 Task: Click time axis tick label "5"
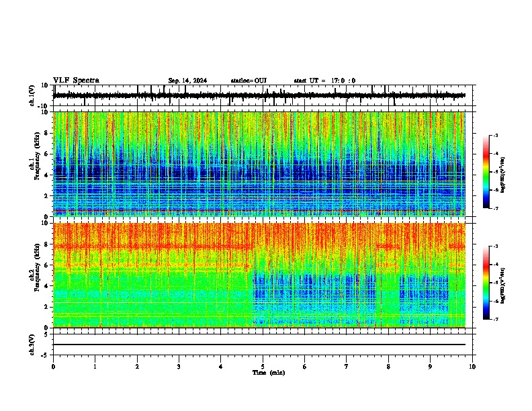coord(263,367)
